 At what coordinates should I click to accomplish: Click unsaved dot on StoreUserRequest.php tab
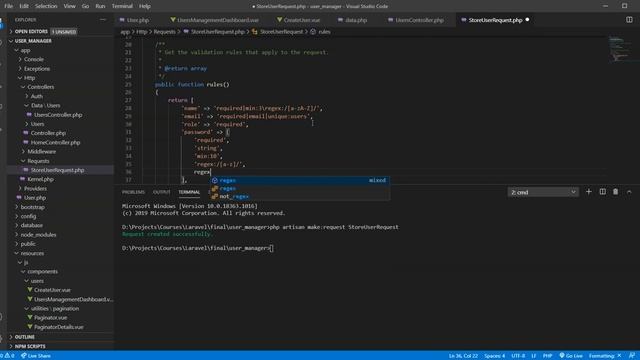click(527, 20)
